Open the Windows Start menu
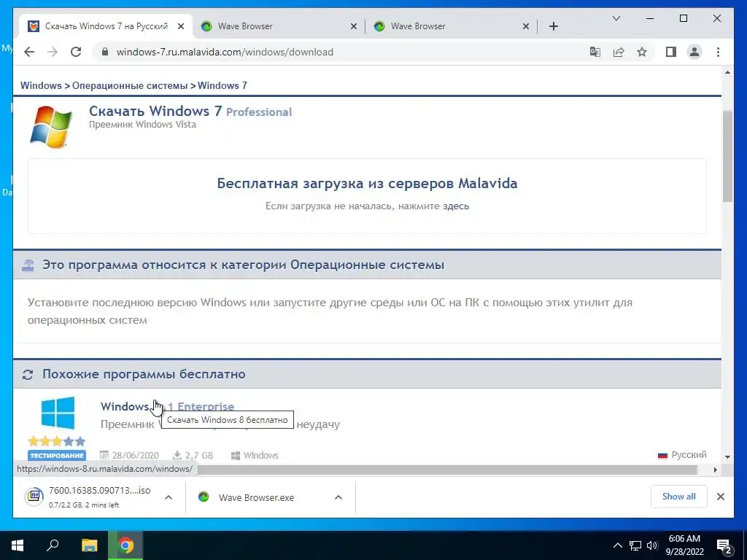Image resolution: width=747 pixels, height=560 pixels. (18, 545)
